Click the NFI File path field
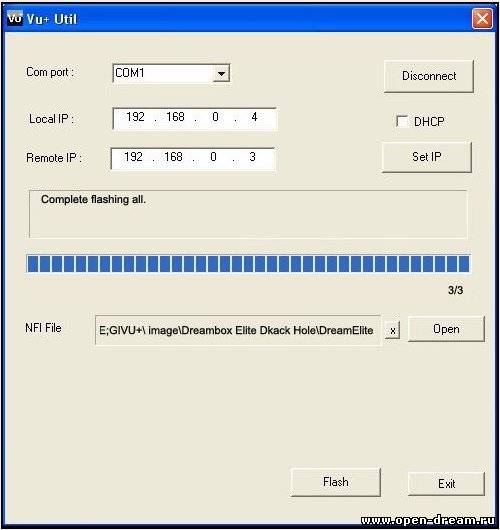The image size is (500, 530). tap(238, 330)
